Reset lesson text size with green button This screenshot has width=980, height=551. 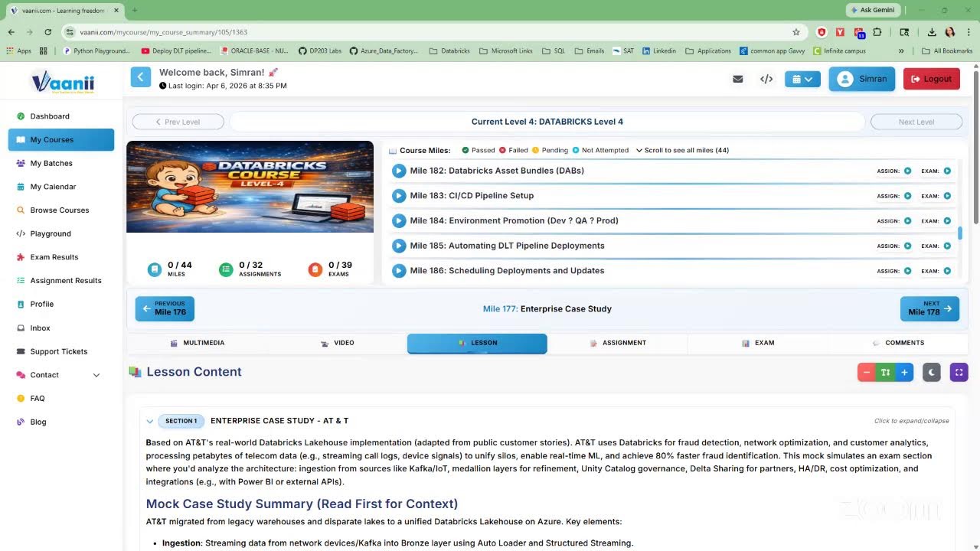click(885, 373)
